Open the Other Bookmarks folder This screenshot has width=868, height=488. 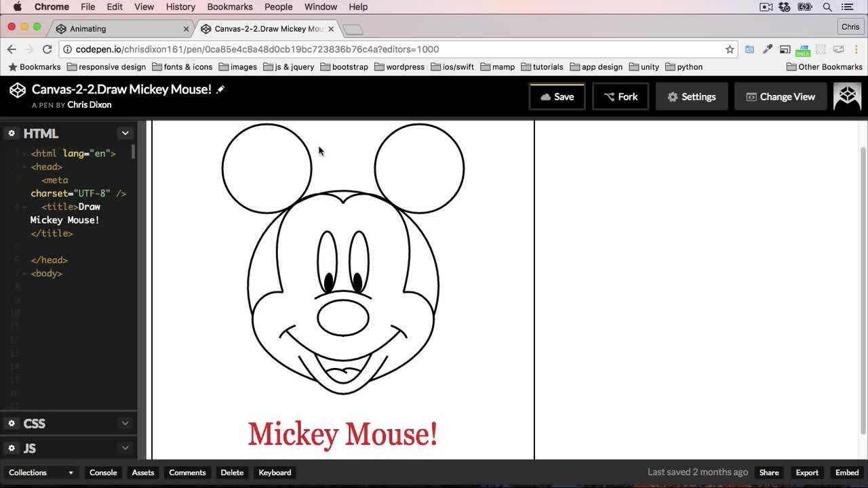pos(825,67)
